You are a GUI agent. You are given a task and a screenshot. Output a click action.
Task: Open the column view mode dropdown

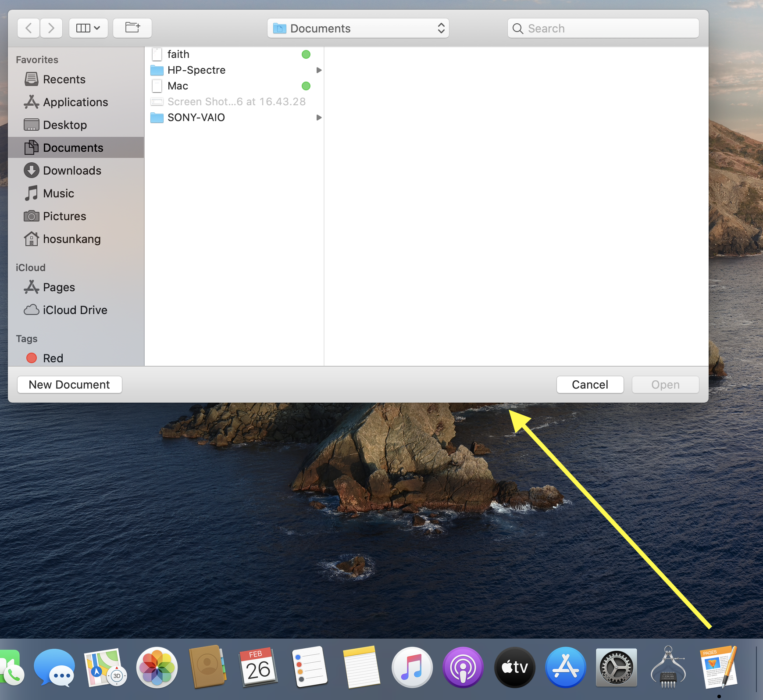pos(89,28)
